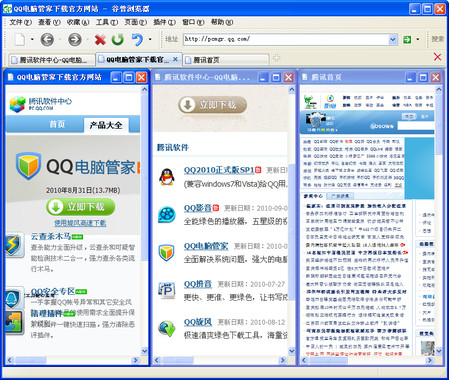Screen dimensions: 449x380
Task: Open the 收藏 menu
Action: point(78,22)
